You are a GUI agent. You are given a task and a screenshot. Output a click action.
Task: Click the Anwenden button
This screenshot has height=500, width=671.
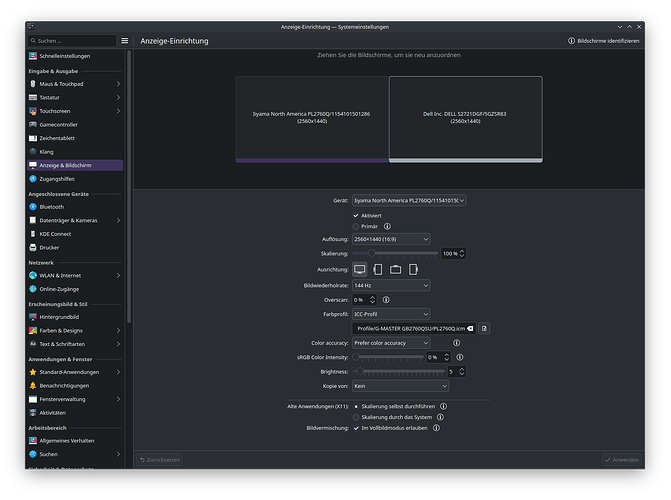pos(622,460)
